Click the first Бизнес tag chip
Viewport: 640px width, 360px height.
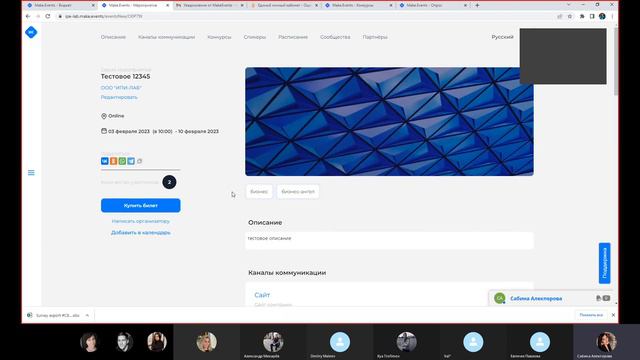point(259,191)
